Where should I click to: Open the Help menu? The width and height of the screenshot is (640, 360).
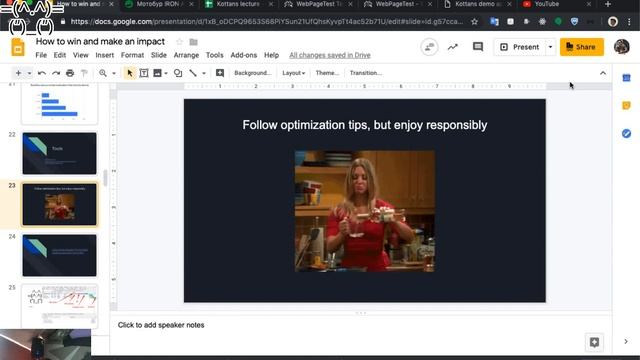pyautogui.click(x=271, y=55)
